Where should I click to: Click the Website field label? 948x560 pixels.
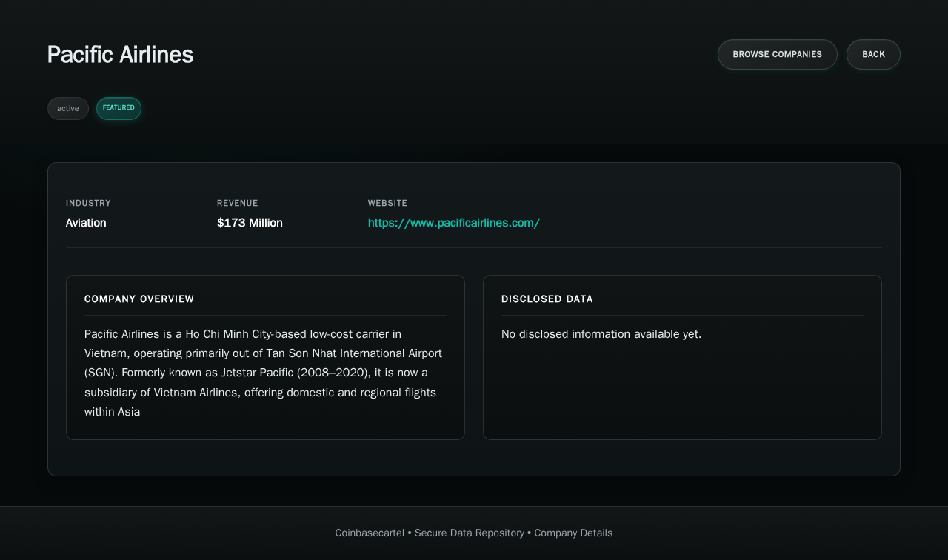tap(387, 203)
